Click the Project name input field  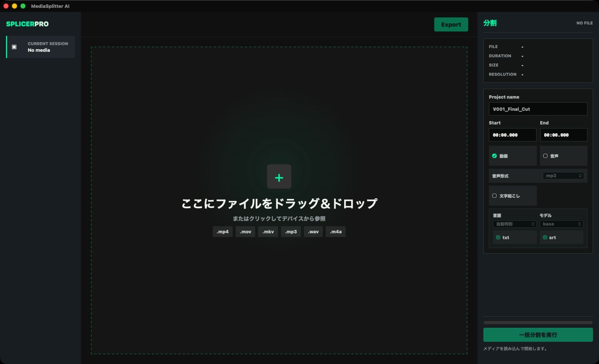[538, 109]
